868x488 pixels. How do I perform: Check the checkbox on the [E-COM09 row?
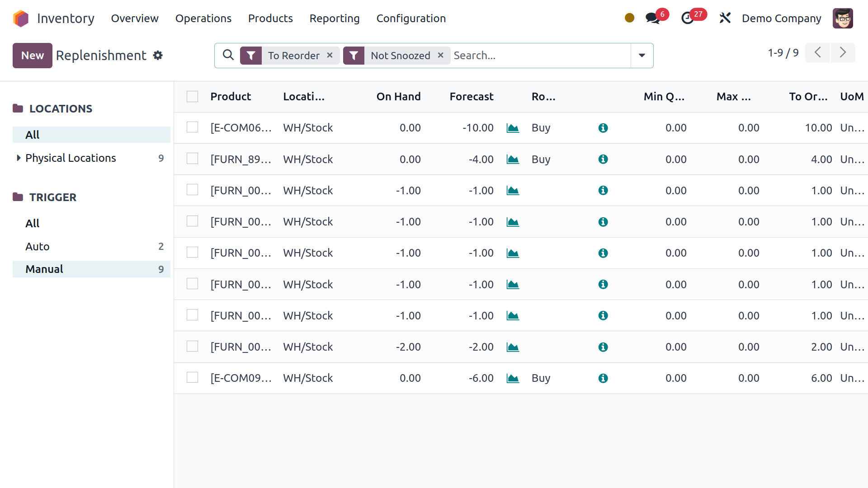[x=192, y=377]
